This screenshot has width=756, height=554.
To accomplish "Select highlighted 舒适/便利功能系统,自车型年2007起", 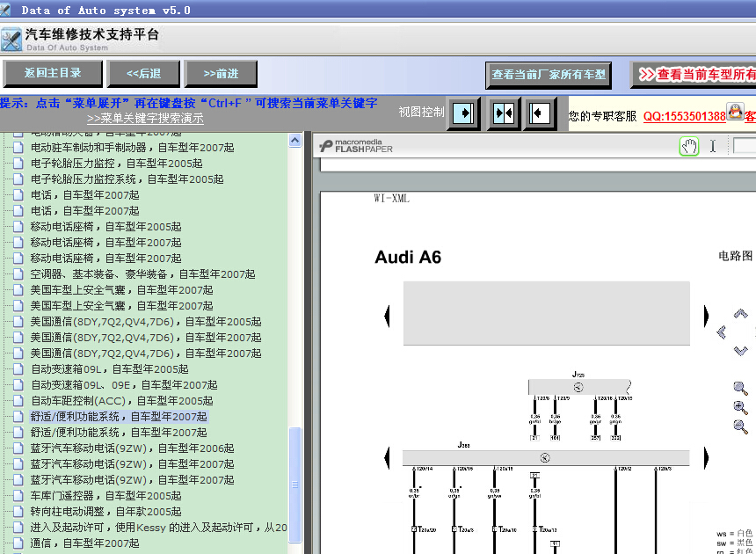I will 119,417.
